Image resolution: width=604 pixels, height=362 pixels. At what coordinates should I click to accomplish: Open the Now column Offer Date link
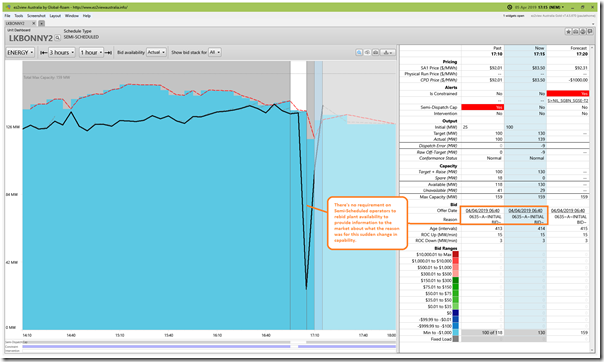click(525, 211)
